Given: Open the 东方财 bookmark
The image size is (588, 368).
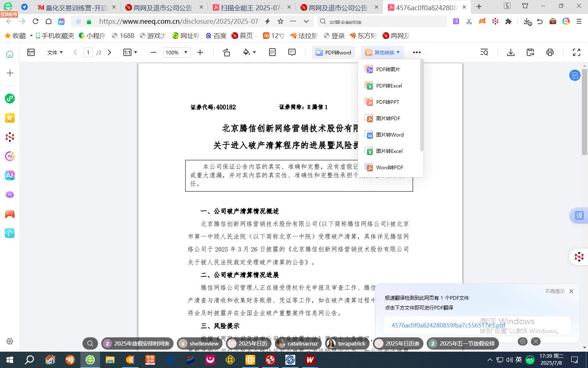Looking at the screenshot, I should point(363,36).
